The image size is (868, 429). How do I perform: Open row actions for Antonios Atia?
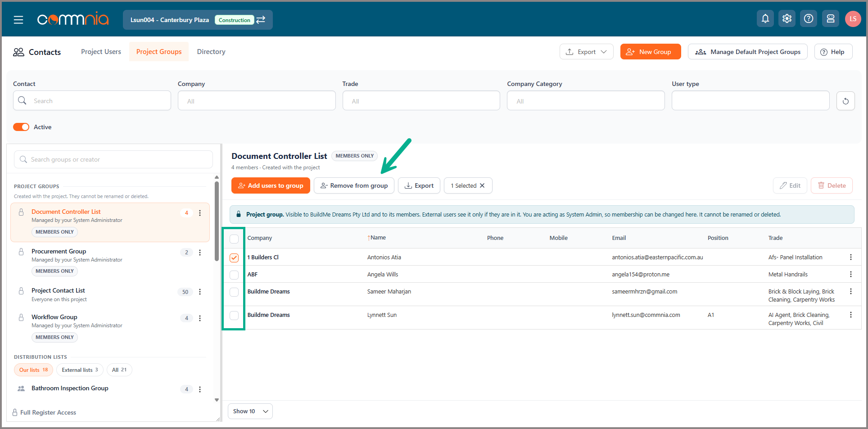point(850,257)
